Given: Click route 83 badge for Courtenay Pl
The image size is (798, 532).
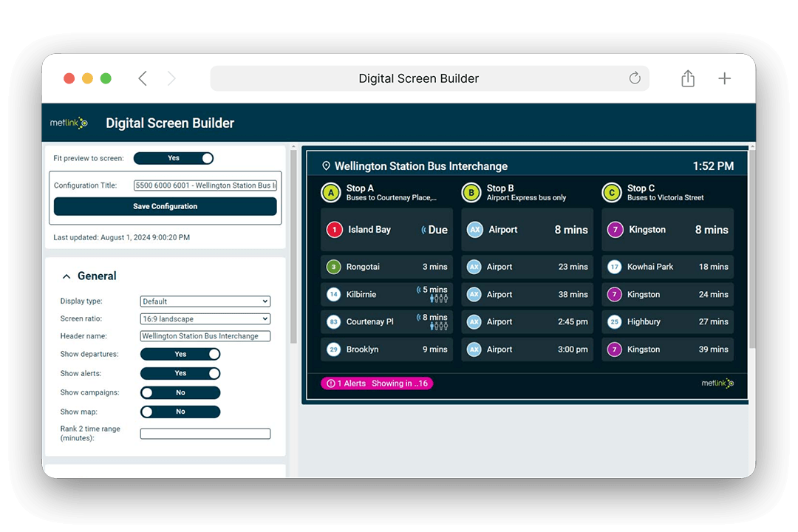Looking at the screenshot, I should [333, 321].
